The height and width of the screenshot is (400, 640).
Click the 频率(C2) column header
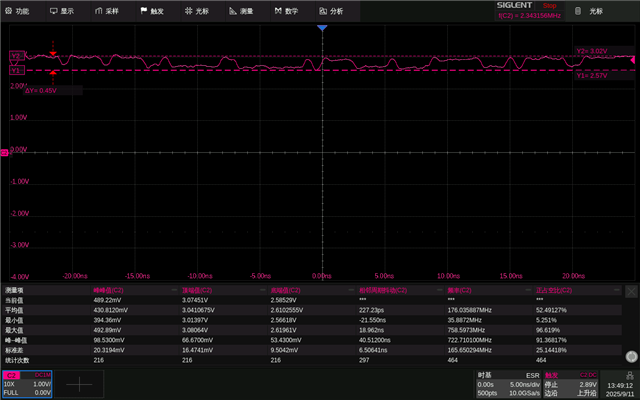tap(459, 290)
